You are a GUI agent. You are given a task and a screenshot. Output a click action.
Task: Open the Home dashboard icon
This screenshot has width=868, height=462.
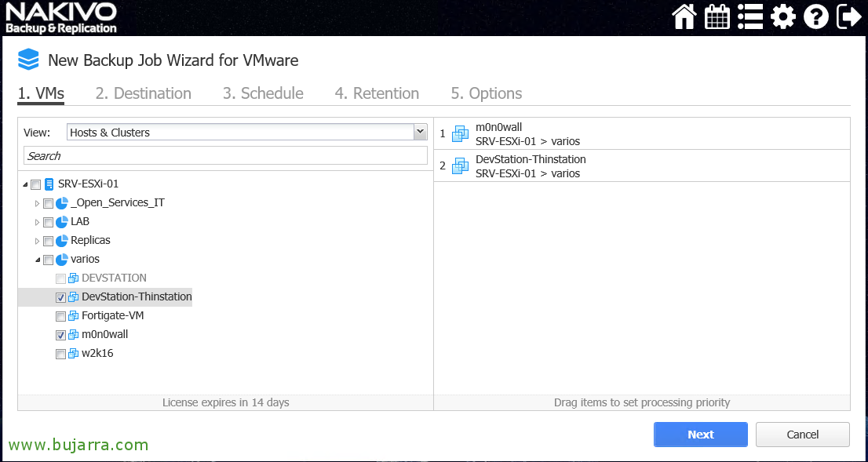pos(684,16)
